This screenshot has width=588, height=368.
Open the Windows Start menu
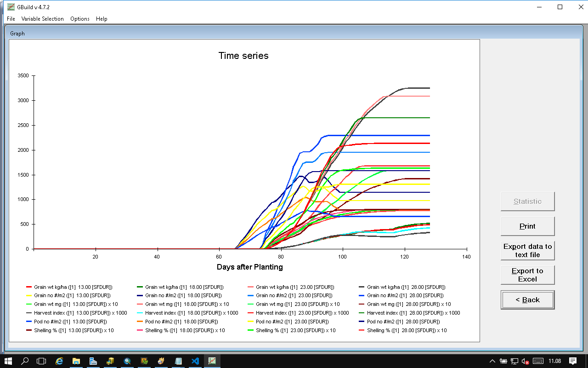click(8, 361)
